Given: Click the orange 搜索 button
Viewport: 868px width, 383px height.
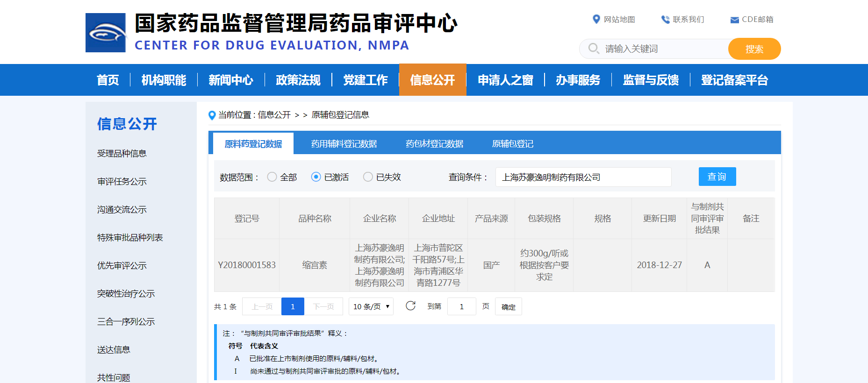Looking at the screenshot, I should point(754,49).
